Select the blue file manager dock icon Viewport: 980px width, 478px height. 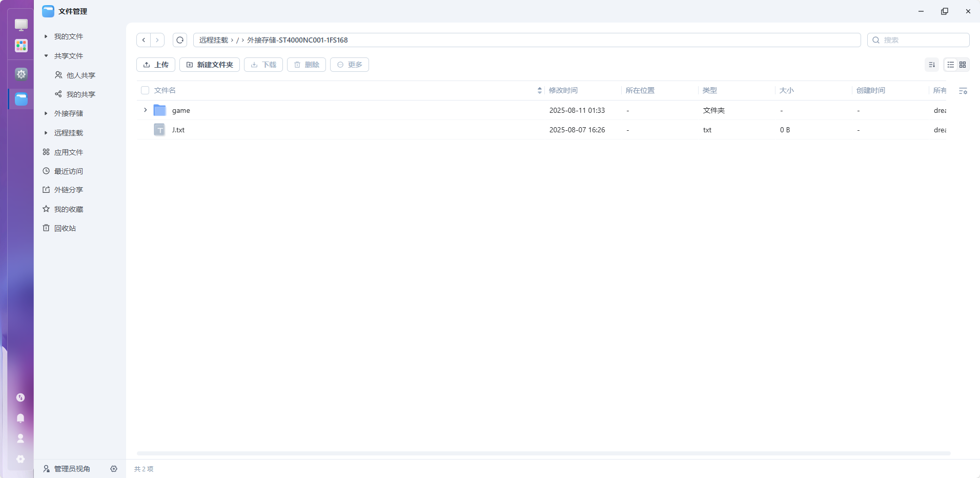pos(21,98)
